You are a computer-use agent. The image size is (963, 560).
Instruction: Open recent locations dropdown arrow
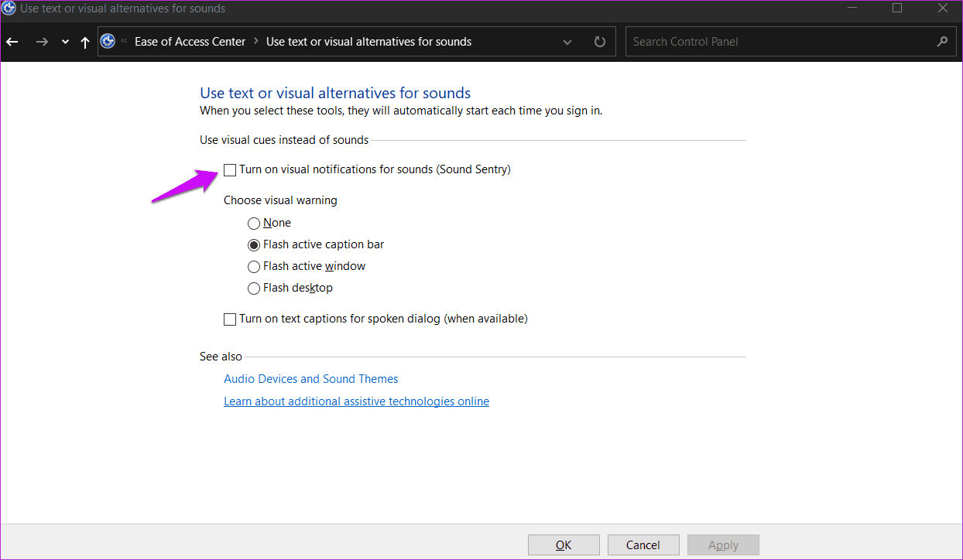pos(65,43)
